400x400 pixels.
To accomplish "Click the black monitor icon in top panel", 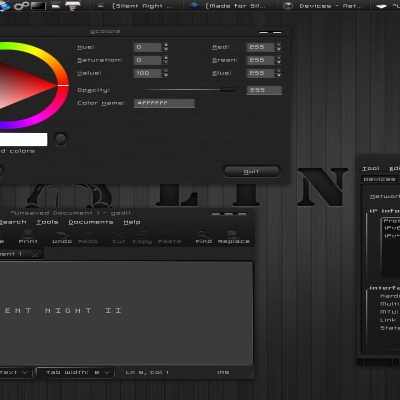I will tap(38, 6).
